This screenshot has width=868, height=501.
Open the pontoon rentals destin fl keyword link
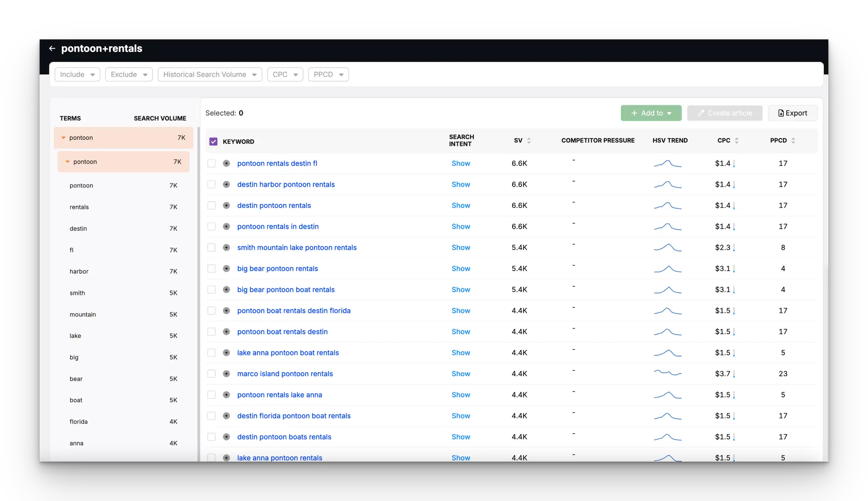277,163
